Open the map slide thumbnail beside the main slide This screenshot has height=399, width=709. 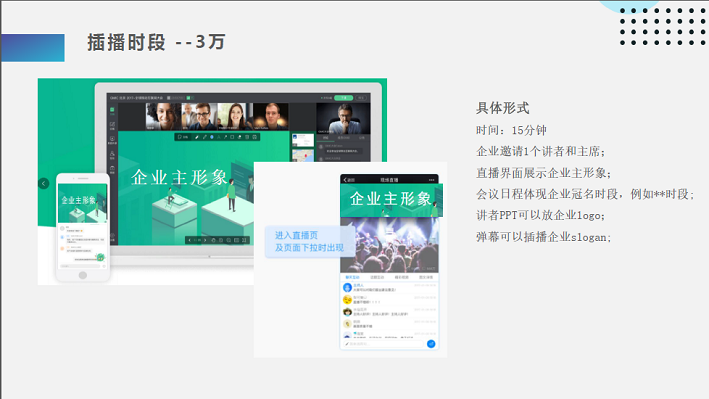click(x=303, y=155)
